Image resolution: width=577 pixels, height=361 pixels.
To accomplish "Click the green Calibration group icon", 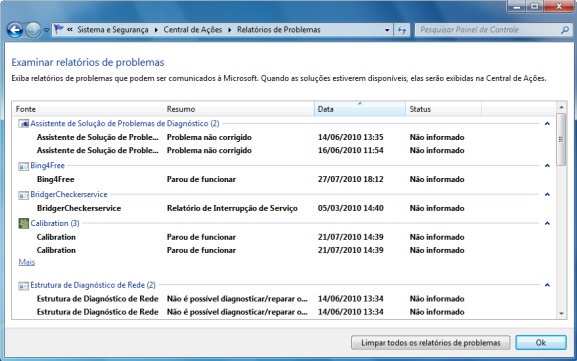I will click(x=24, y=223).
